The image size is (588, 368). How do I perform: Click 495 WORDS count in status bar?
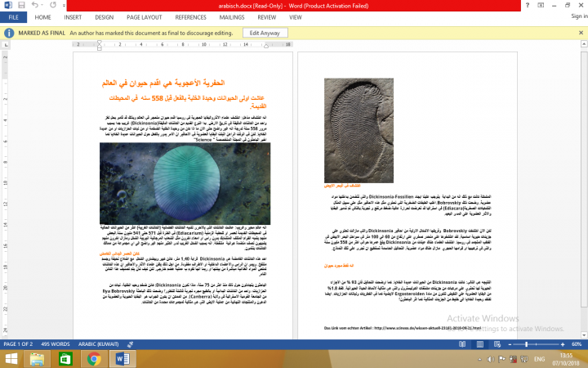click(56, 344)
